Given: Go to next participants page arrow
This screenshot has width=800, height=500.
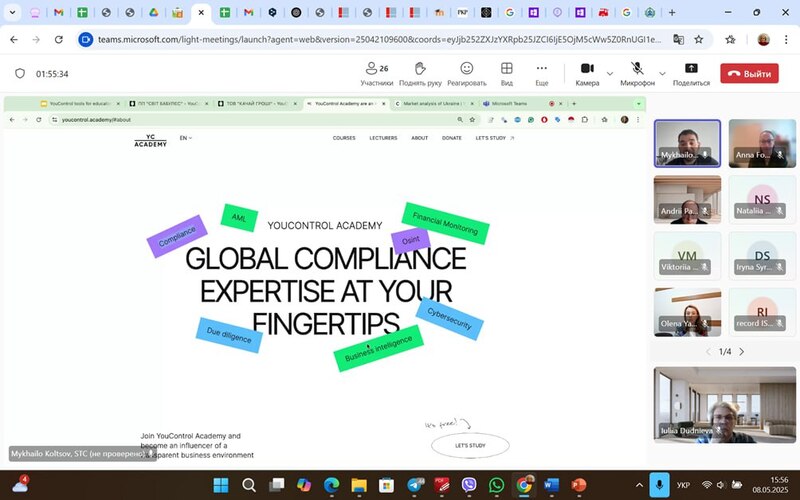Looking at the screenshot, I should coord(742,352).
